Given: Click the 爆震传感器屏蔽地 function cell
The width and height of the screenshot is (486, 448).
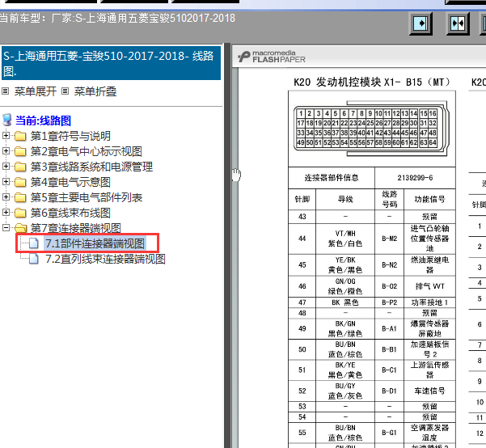Looking at the screenshot, I should [x=429, y=328].
